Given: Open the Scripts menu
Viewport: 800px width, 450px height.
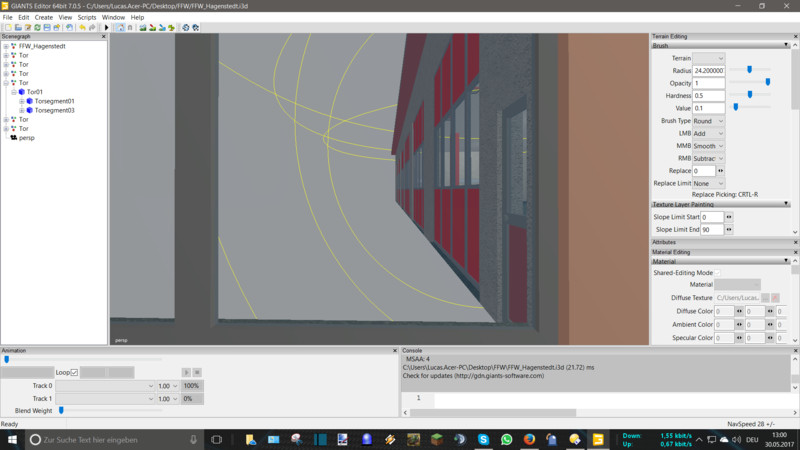Looking at the screenshot, I should point(87,17).
